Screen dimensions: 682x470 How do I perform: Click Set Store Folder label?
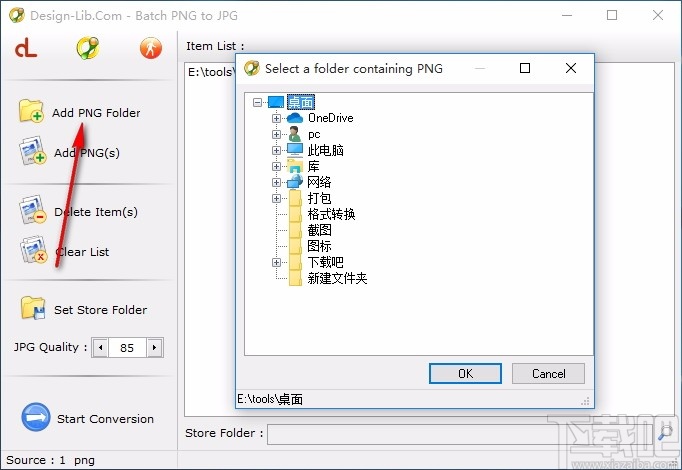pos(100,310)
